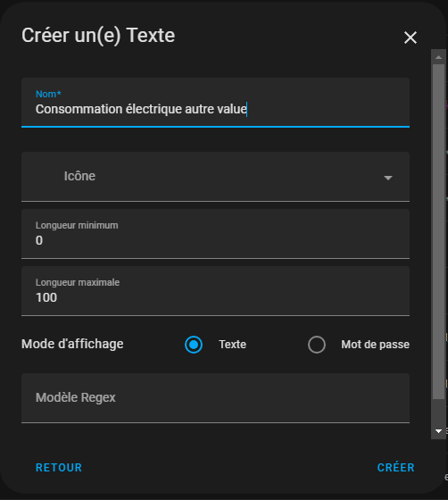The width and height of the screenshot is (448, 500).
Task: Close the Créer un(e) Texte dialog
Action: pos(411,37)
